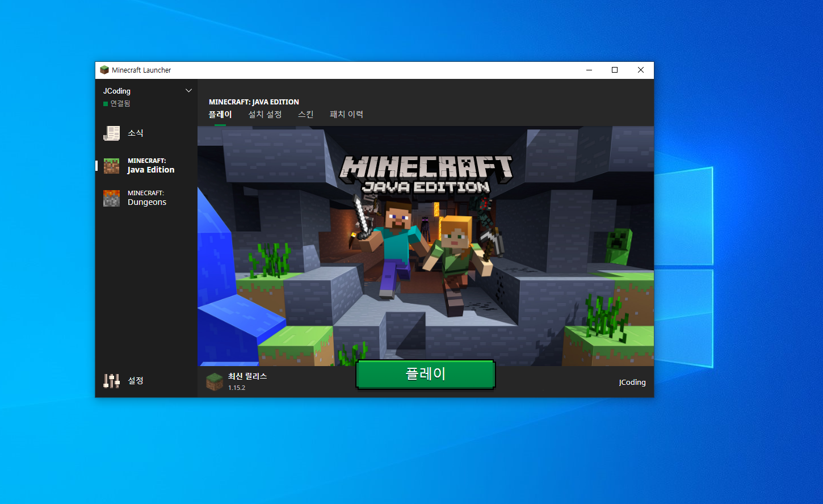Select the Minecraft Dungeons icon

click(111, 198)
